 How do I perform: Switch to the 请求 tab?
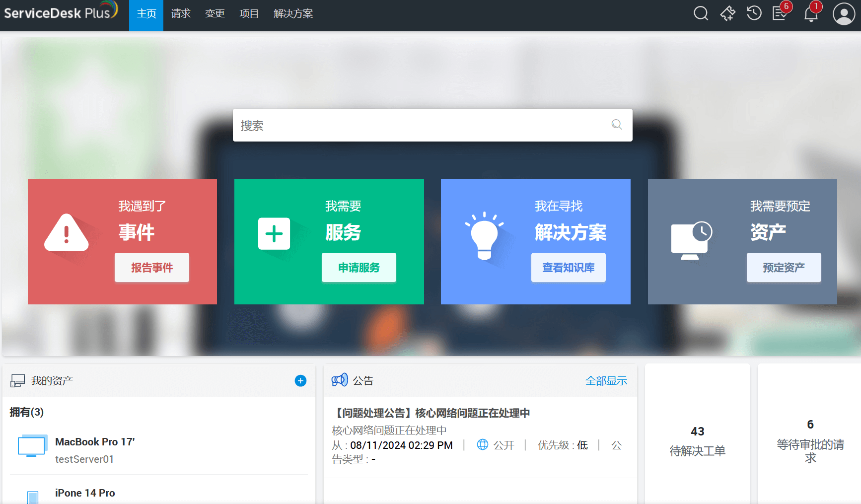[x=180, y=13]
